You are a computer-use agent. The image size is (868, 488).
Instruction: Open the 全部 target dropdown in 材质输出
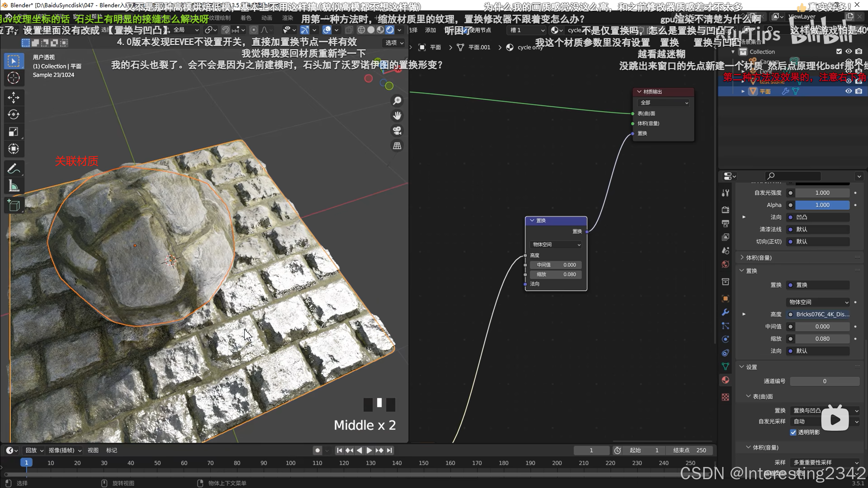pos(664,103)
